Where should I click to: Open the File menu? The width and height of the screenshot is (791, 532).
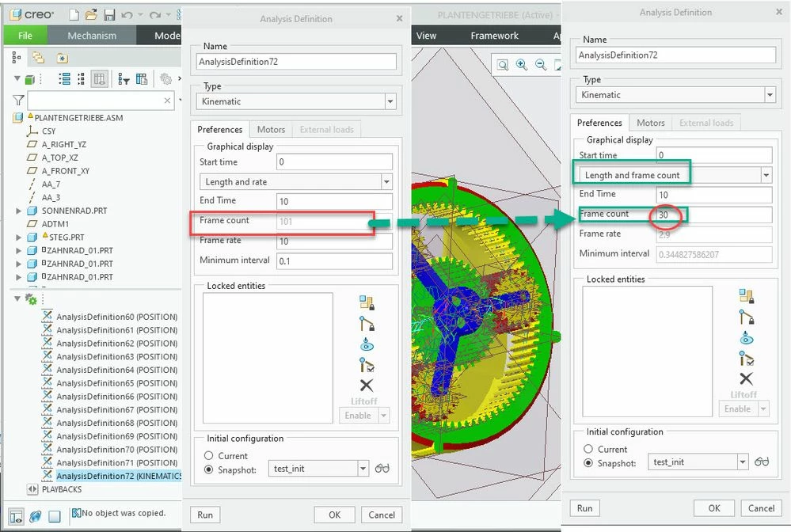[25, 36]
